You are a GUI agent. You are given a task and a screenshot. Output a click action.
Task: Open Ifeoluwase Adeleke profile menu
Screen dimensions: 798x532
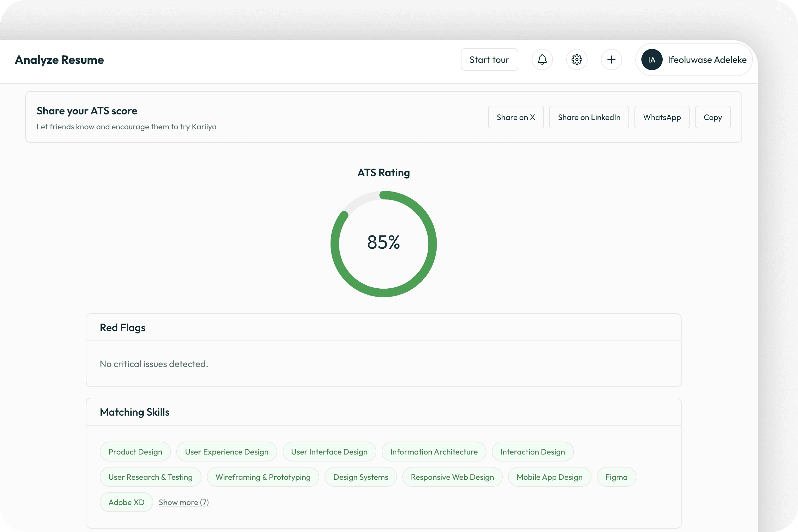pos(694,60)
